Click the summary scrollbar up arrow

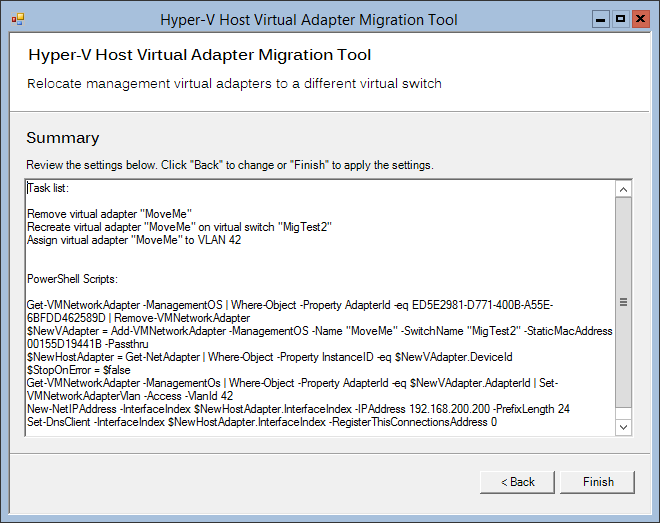(x=623, y=189)
